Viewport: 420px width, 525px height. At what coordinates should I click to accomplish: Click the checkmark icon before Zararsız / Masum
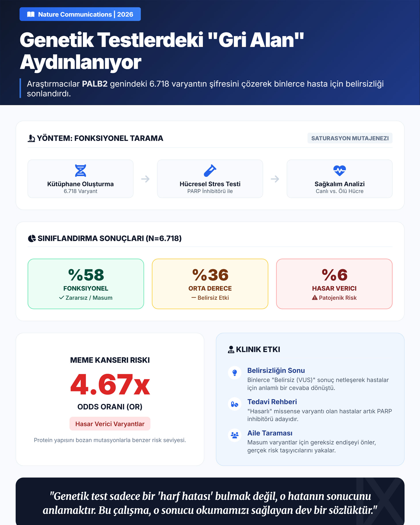click(62, 298)
